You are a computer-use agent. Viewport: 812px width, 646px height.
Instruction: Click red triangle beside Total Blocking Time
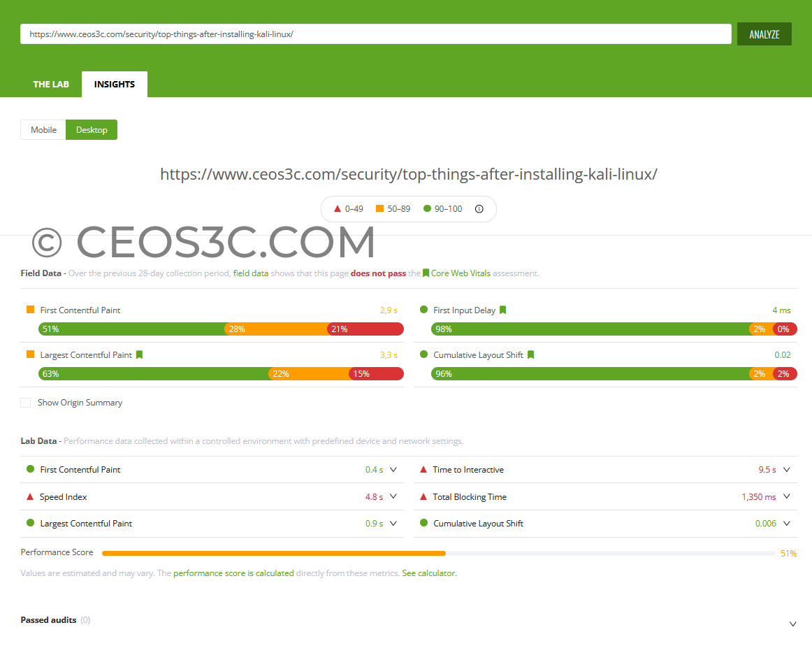(x=423, y=496)
